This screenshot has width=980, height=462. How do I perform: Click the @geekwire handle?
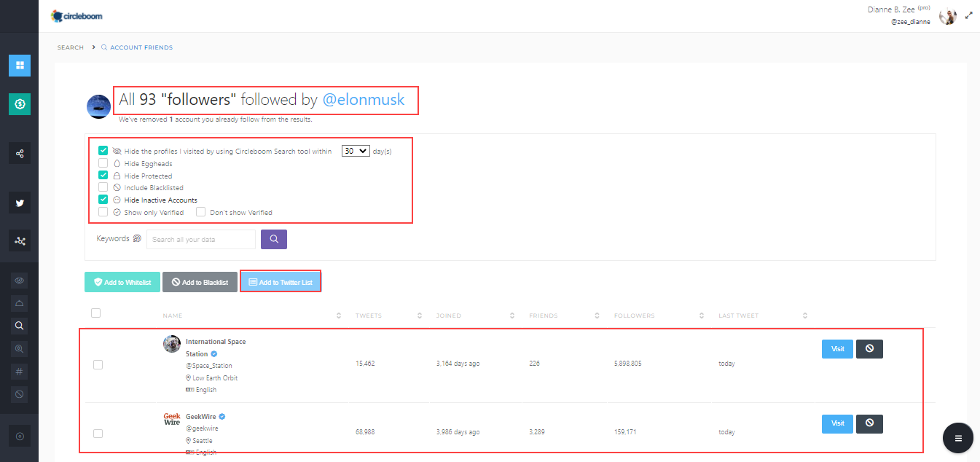202,428
